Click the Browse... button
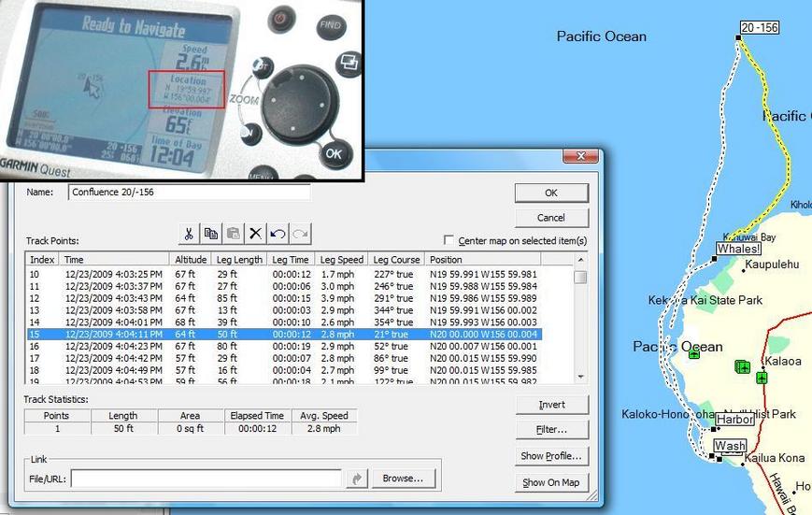The image size is (812, 515). 403,479
